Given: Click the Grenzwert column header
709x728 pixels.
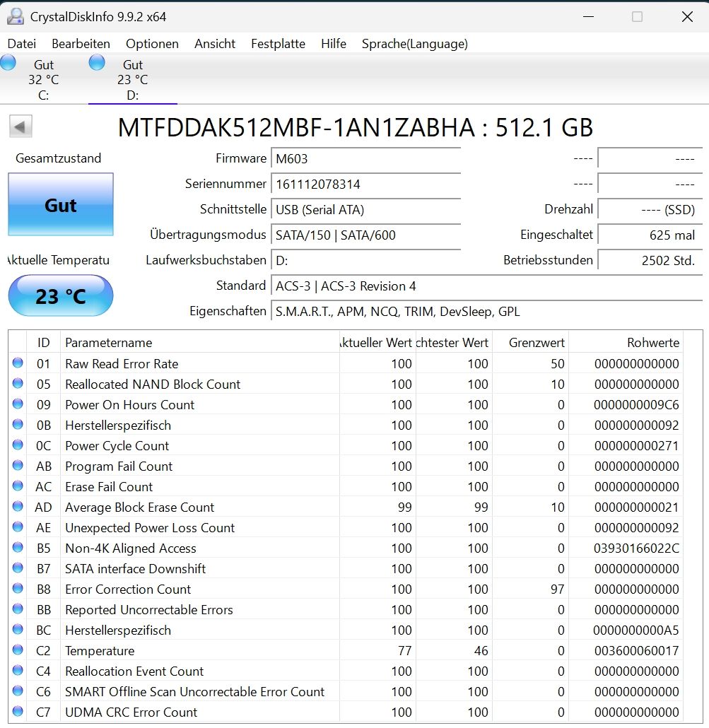Looking at the screenshot, I should pos(531,343).
